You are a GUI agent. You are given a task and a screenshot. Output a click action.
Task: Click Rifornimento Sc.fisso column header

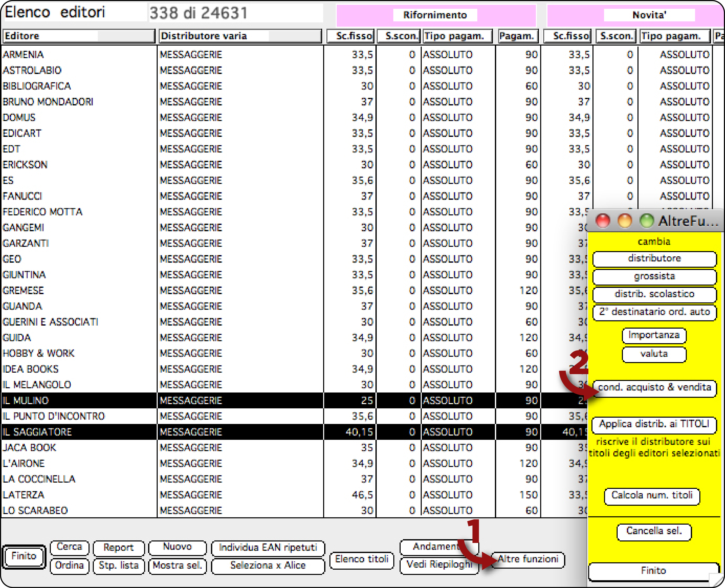[x=350, y=36]
